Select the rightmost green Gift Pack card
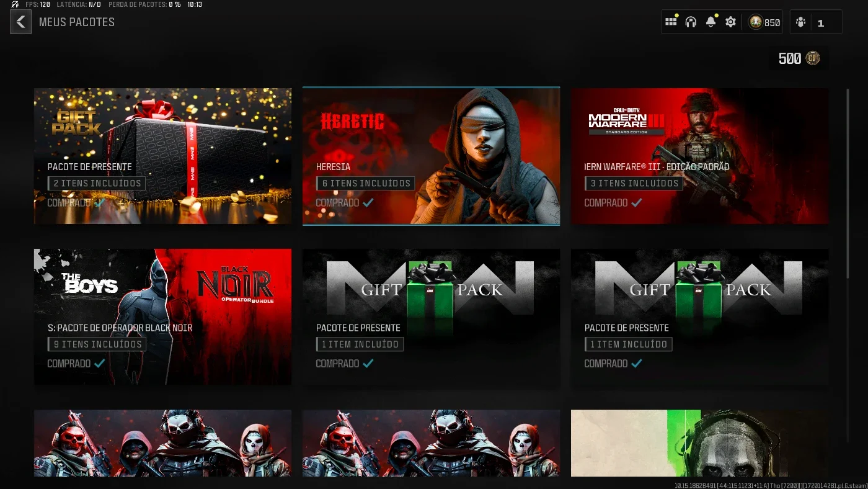868x489 pixels. [699, 316]
